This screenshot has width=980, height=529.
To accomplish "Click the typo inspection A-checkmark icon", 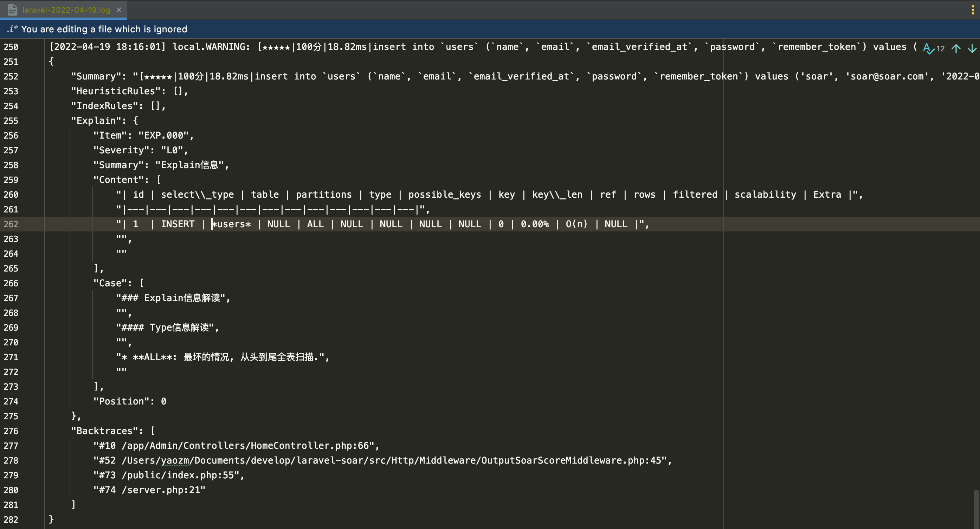I will point(928,48).
